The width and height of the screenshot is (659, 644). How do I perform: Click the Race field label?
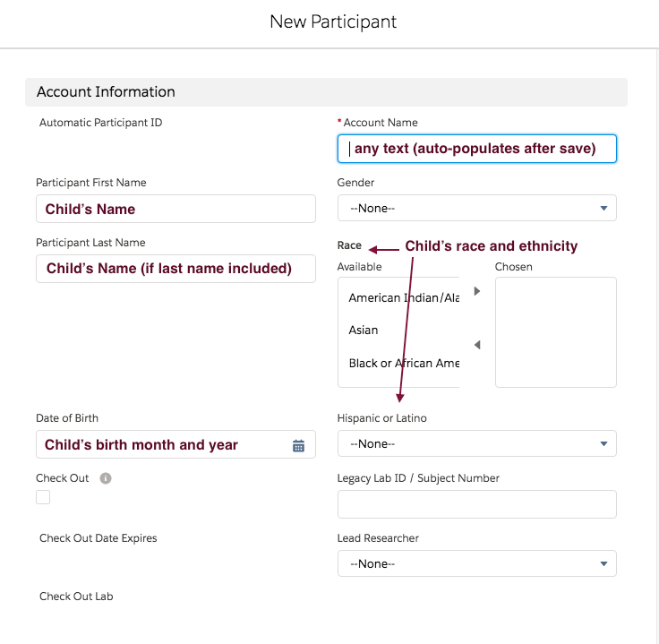(x=349, y=245)
